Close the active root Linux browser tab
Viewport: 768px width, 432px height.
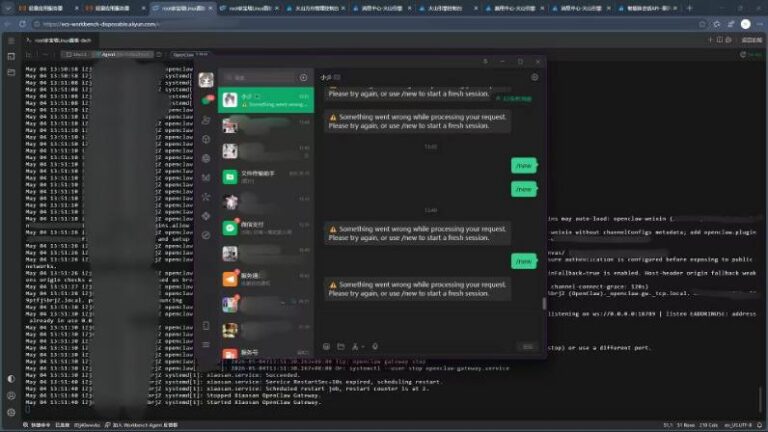pyautogui.click(x=210, y=8)
